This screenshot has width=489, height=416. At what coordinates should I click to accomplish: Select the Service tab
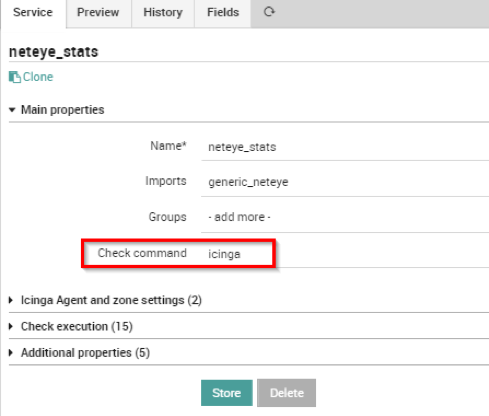(33, 13)
